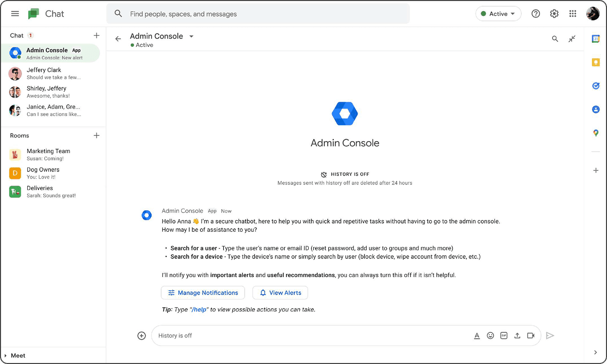The height and width of the screenshot is (364, 607).
Task: Focus the Find people, spaces, and messages field
Action: point(258,14)
